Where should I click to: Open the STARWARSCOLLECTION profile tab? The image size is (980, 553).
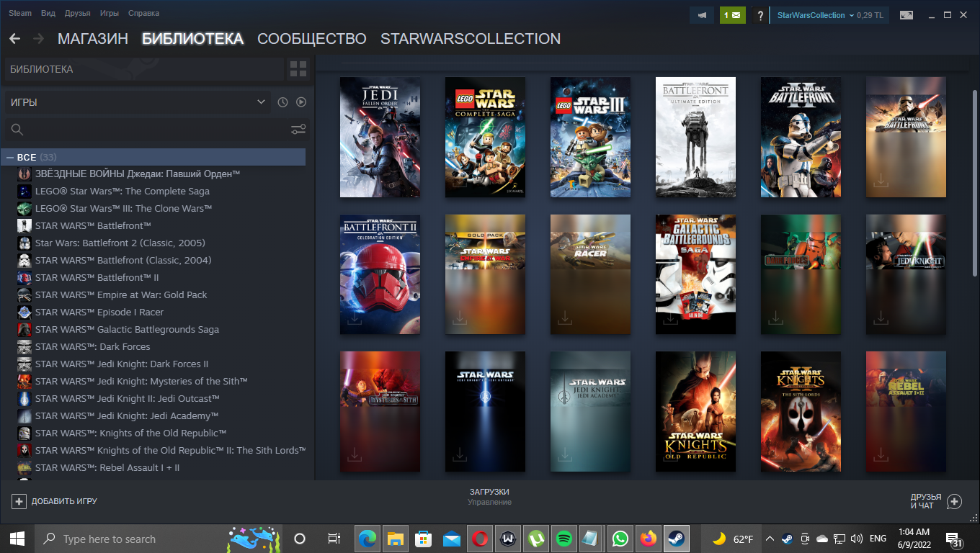(x=471, y=39)
